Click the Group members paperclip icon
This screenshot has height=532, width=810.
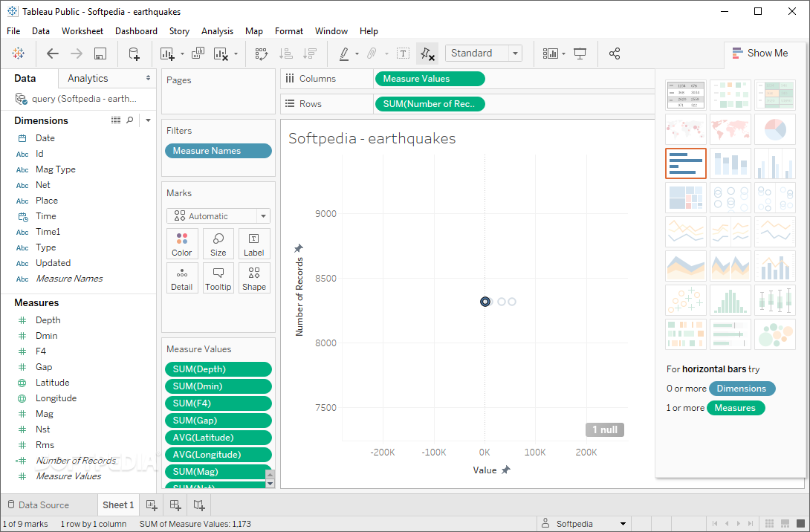coord(372,53)
